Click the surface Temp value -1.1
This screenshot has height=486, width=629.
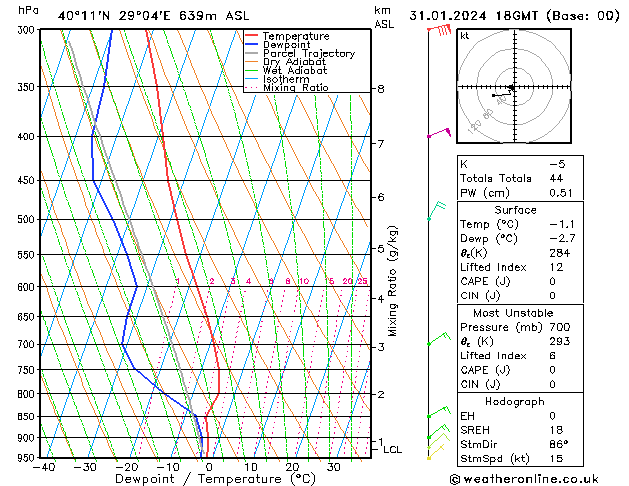tap(562, 224)
